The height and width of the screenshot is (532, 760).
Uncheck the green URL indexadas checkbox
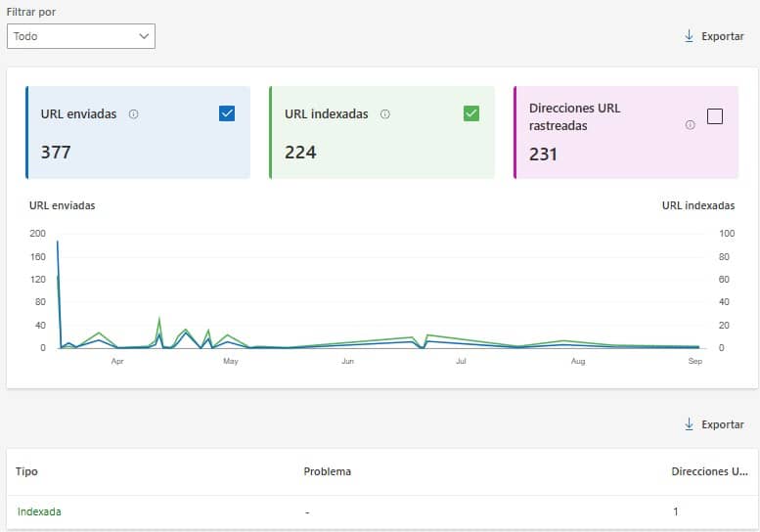click(x=471, y=113)
